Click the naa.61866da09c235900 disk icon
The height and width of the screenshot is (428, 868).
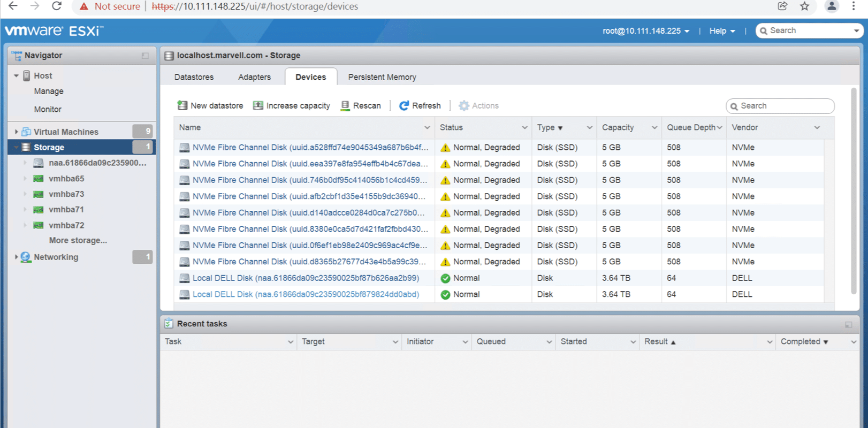[39, 163]
